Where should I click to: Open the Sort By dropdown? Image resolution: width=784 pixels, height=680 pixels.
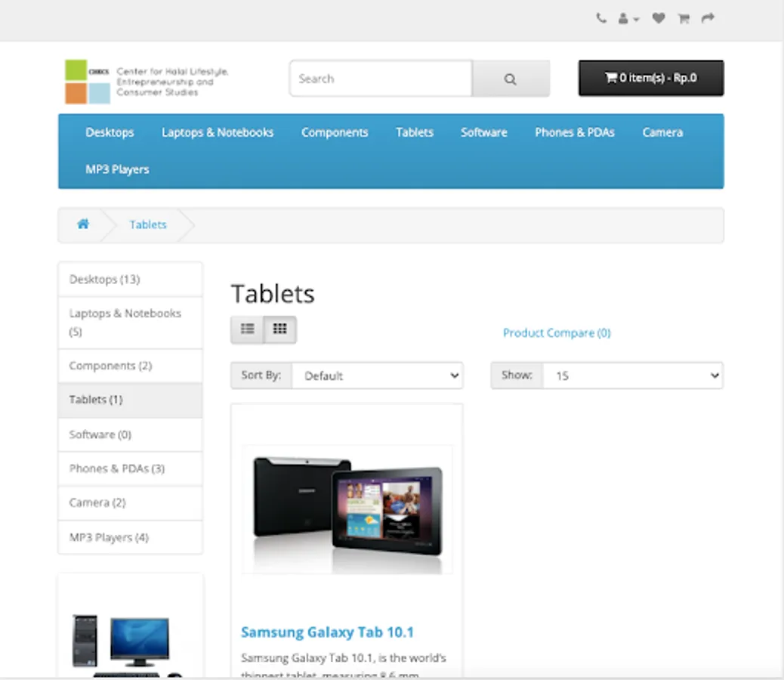tap(377, 376)
